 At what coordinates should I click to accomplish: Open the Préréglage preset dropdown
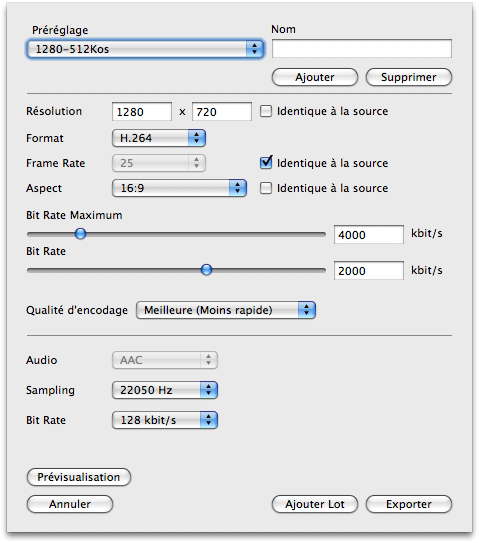pyautogui.click(x=145, y=49)
